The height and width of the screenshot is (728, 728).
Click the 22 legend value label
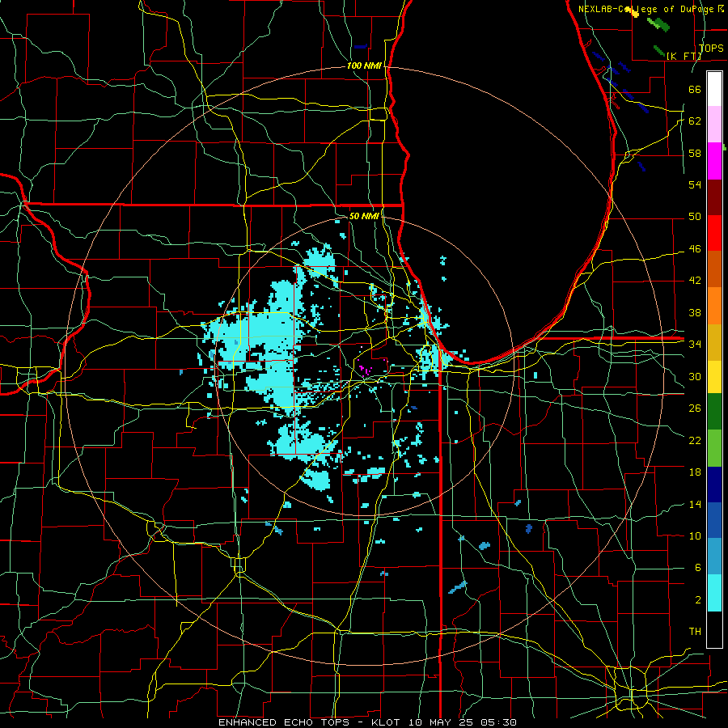[x=695, y=440]
